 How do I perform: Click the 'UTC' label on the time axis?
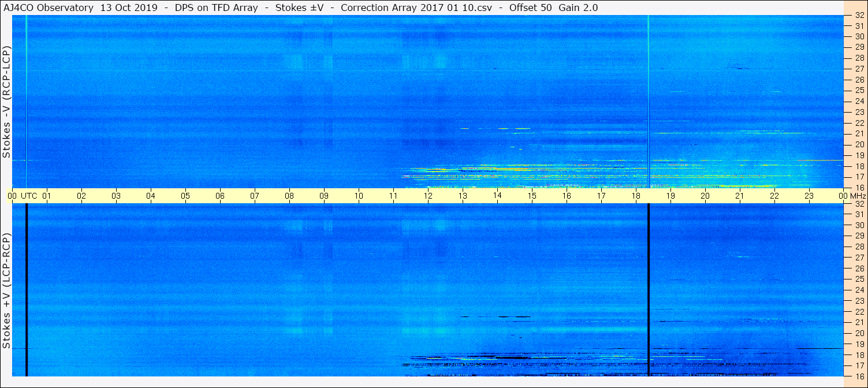tap(29, 196)
